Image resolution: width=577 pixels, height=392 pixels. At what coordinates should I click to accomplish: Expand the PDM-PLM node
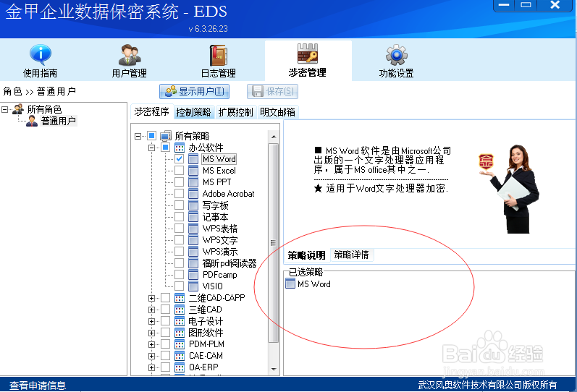point(151,344)
